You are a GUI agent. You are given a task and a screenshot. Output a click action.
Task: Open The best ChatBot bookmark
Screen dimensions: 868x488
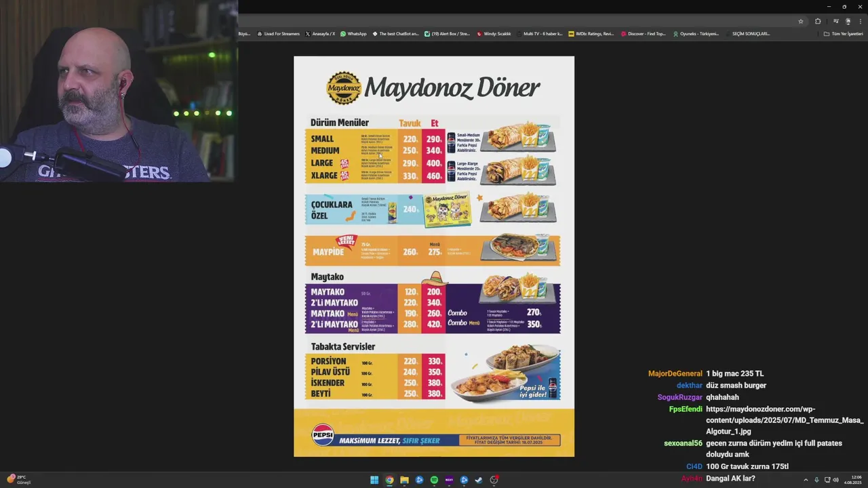pyautogui.click(x=395, y=34)
